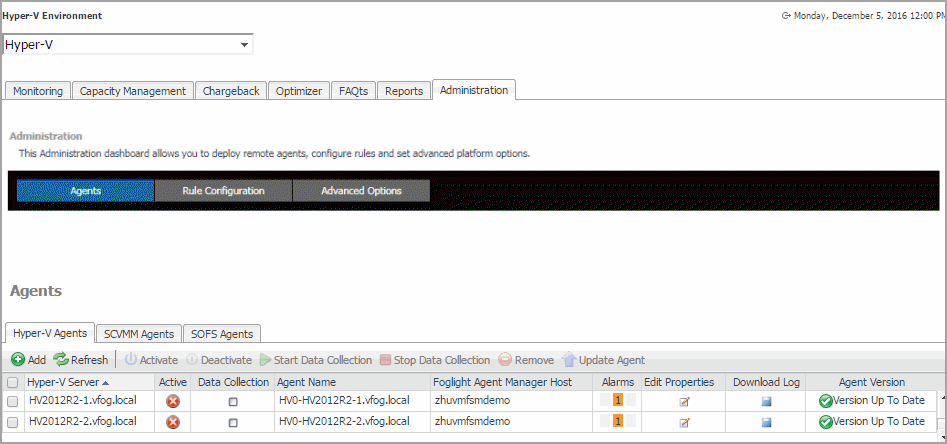Open Edit Properties icon for HV2012R2-2
The height and width of the screenshot is (444, 947).
pyautogui.click(x=684, y=423)
